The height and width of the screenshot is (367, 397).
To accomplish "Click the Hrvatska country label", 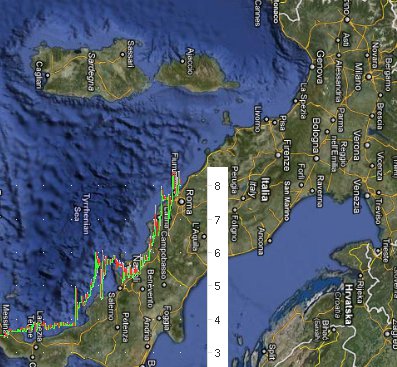I will click(x=349, y=304).
